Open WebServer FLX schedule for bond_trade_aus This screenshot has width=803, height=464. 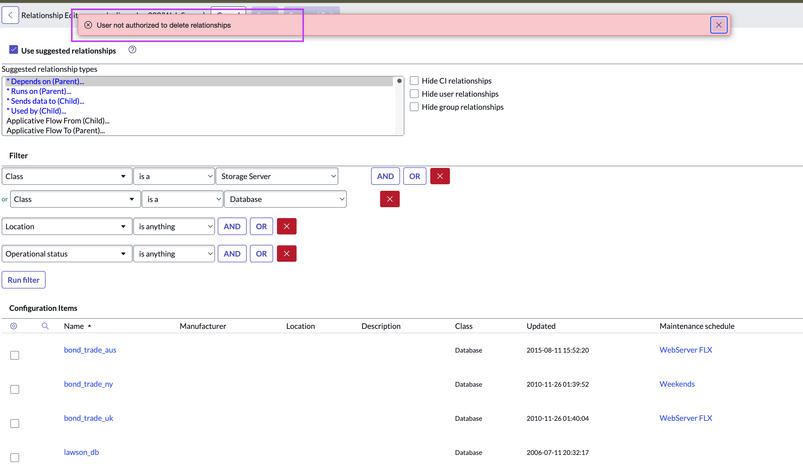[686, 350]
